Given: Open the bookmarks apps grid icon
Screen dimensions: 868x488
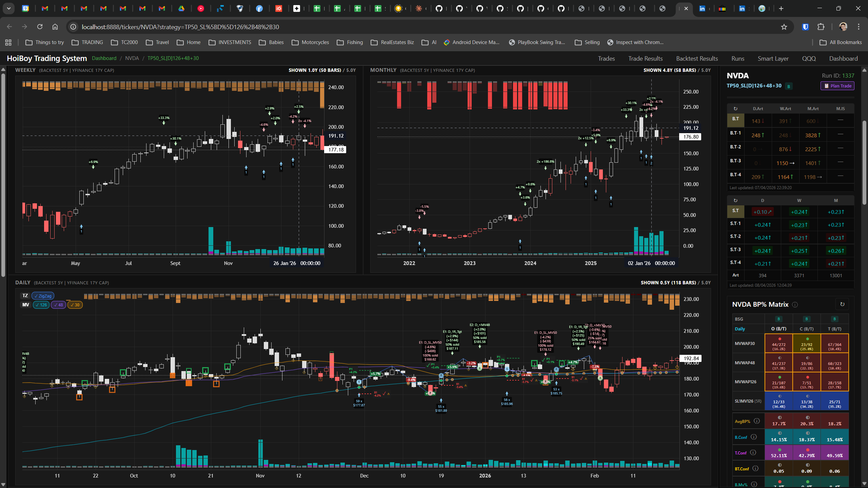Looking at the screenshot, I should point(8,42).
